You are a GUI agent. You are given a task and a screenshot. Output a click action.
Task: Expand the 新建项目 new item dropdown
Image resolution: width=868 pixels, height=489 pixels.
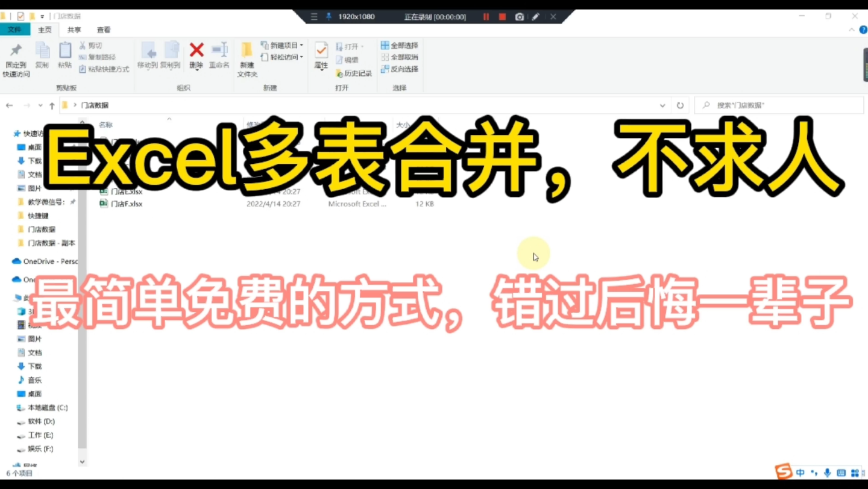281,45
